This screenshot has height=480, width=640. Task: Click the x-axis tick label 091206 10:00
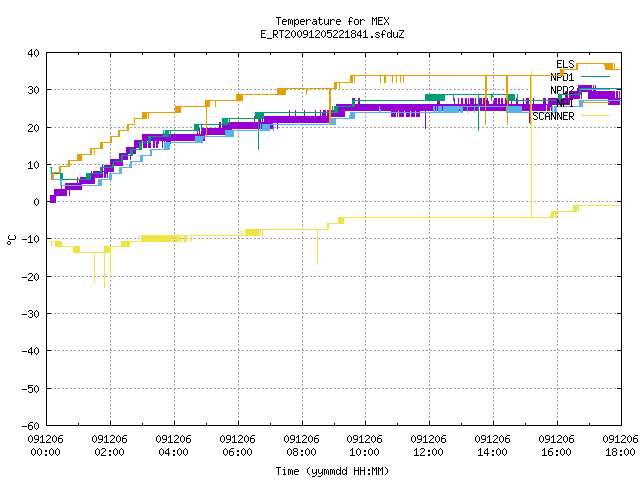365,446
